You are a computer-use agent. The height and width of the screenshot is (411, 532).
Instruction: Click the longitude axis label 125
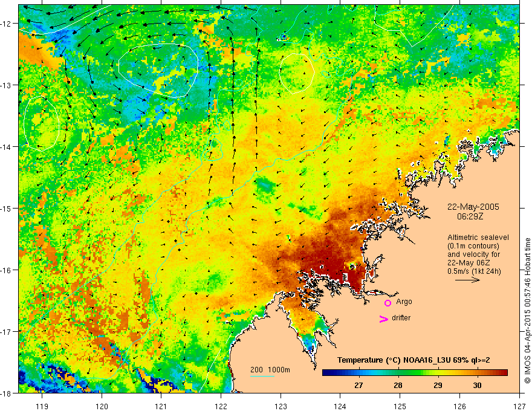click(400, 406)
